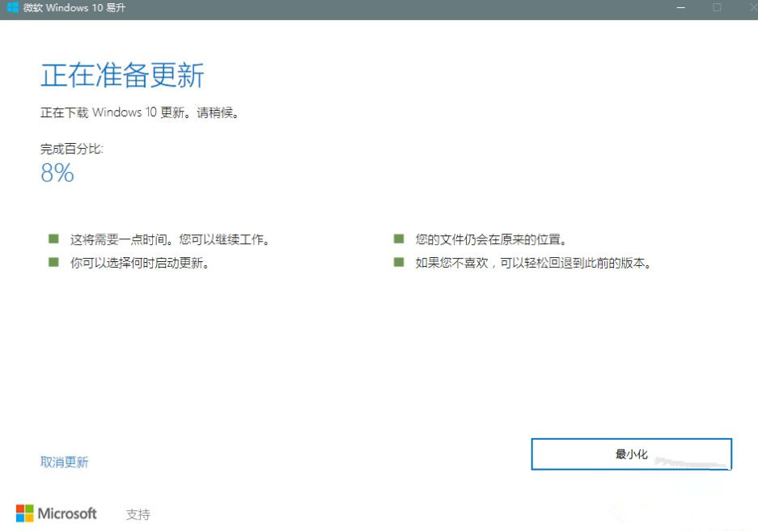Screen dimensions: 758x532
Task: Minimize the window from the title bar dash
Action: 680,7
